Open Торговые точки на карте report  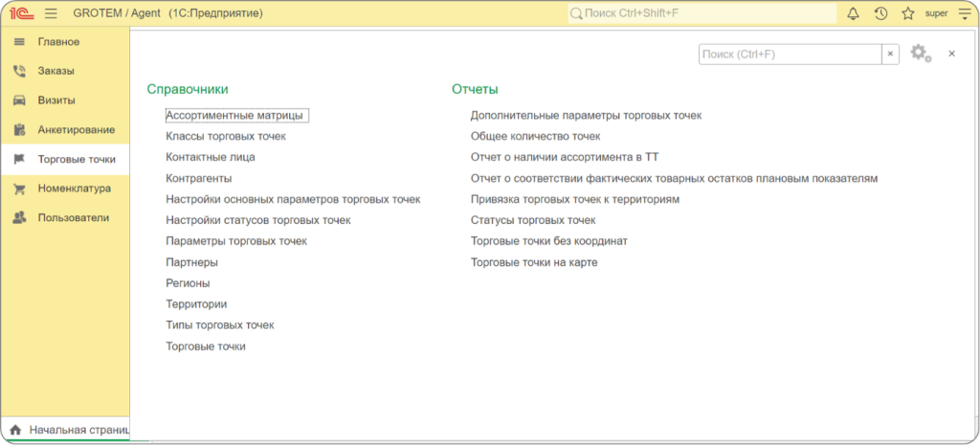(534, 262)
